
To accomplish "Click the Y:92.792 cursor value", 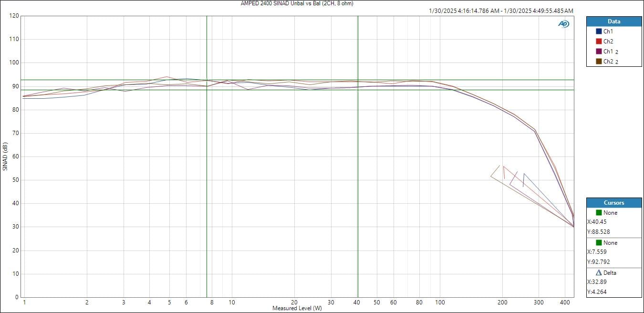I will (598, 262).
